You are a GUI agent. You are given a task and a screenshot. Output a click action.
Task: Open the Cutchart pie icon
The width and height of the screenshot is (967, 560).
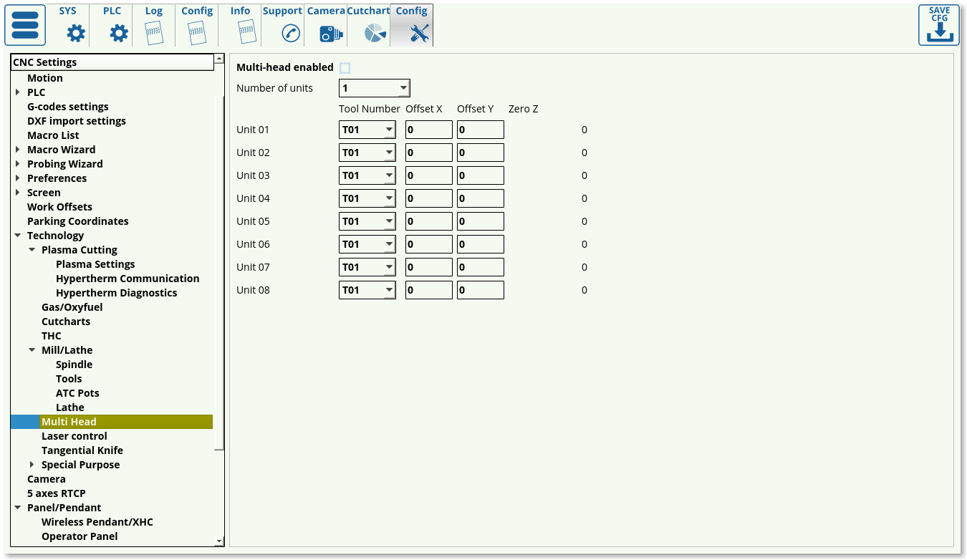(x=375, y=33)
